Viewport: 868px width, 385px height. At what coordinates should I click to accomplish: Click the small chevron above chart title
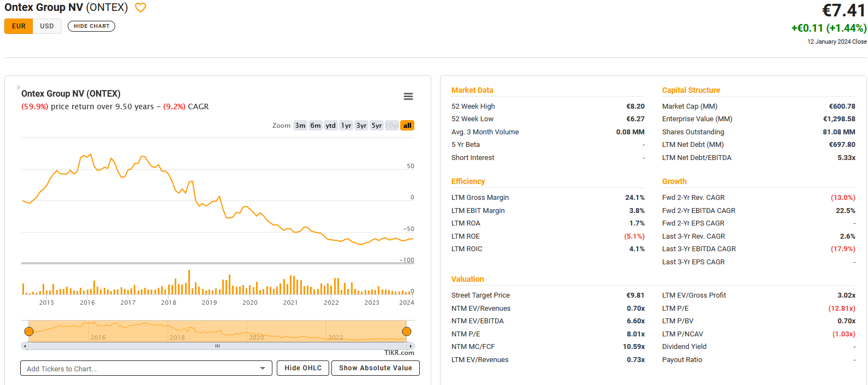(x=19, y=87)
